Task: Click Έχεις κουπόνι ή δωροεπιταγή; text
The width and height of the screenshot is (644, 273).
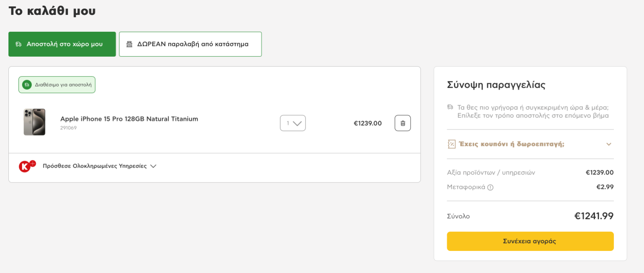Action: coord(512,144)
